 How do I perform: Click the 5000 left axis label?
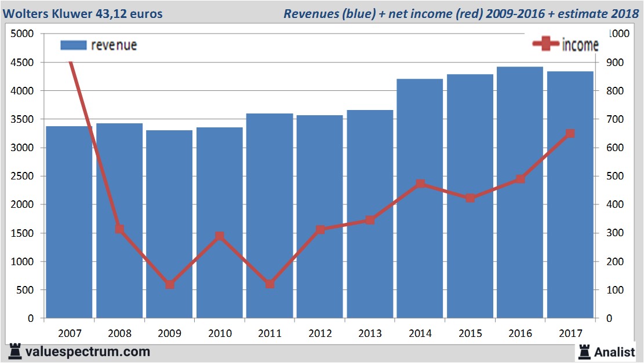coord(22,34)
